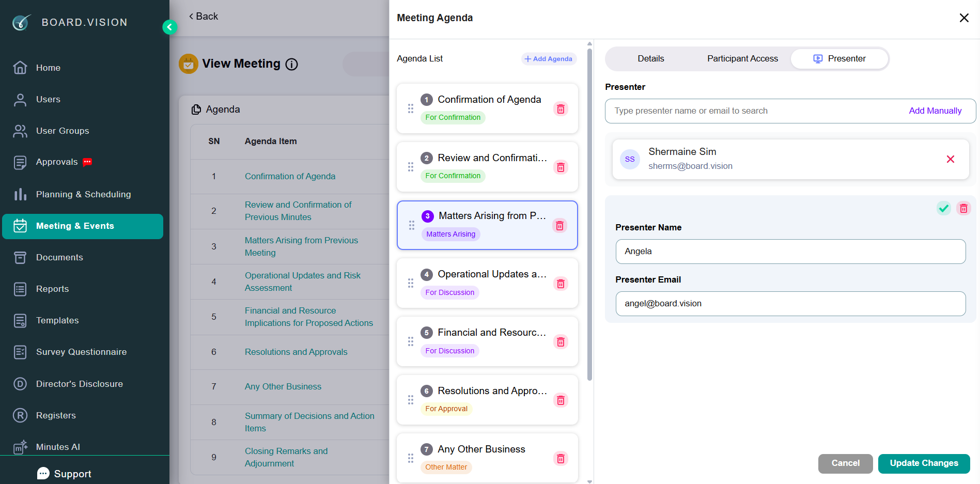Click the Agenda section icon
Viewport: 980px width, 484px height.
[196, 110]
